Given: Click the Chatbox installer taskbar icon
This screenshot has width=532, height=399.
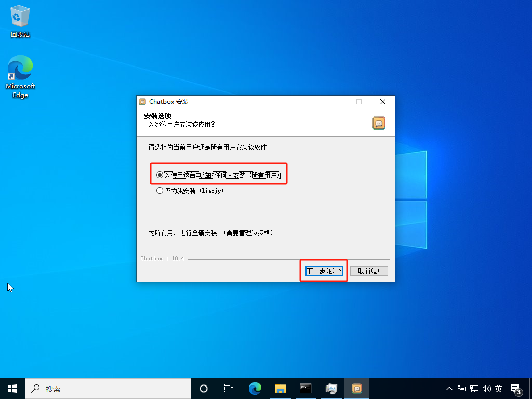Looking at the screenshot, I should [356, 389].
